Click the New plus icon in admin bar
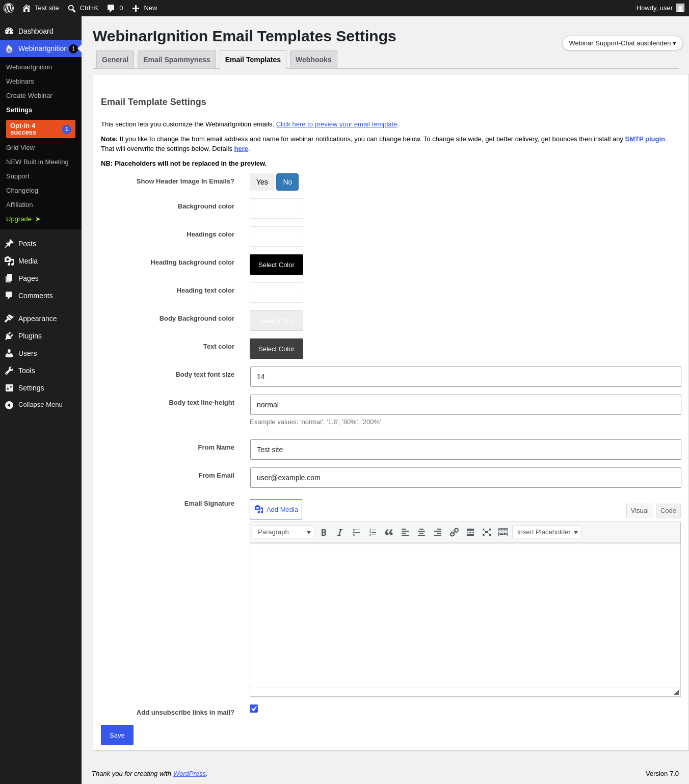689x784 pixels. tap(136, 8)
